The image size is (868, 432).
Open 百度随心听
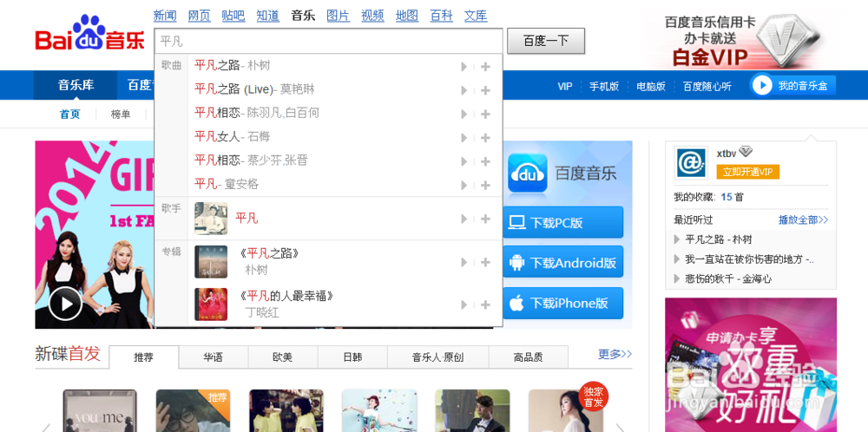pos(707,86)
